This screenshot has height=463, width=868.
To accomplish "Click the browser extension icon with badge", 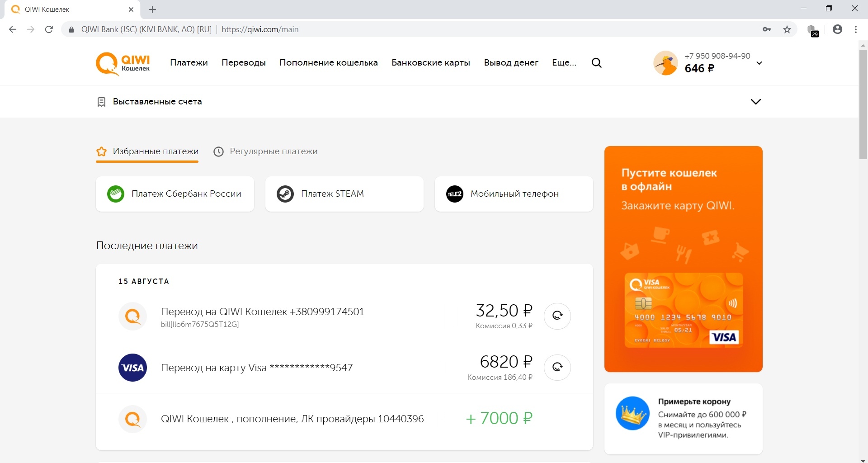I will click(x=813, y=30).
